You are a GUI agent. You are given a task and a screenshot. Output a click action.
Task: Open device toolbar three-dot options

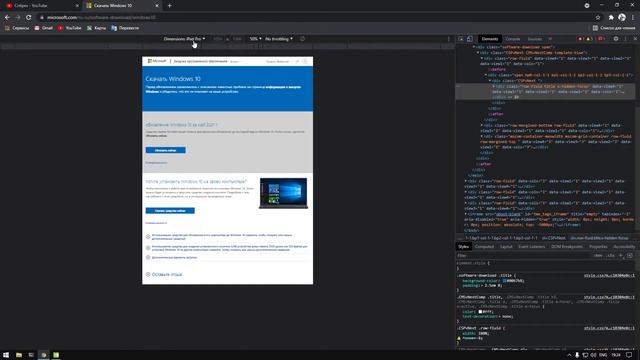pos(449,39)
